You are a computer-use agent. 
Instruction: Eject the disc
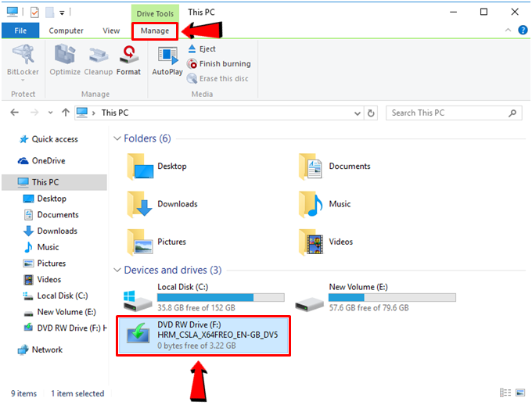[x=202, y=48]
